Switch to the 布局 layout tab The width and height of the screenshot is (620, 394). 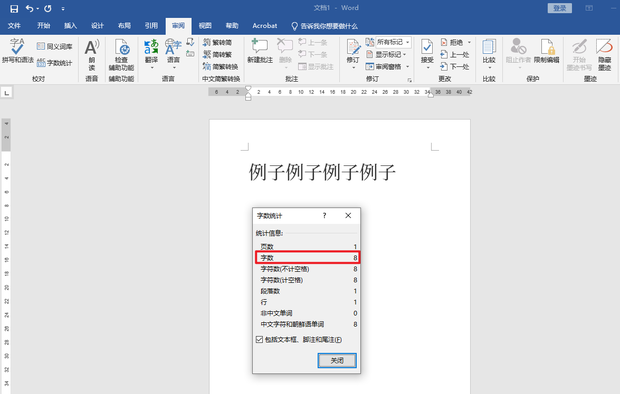124,26
